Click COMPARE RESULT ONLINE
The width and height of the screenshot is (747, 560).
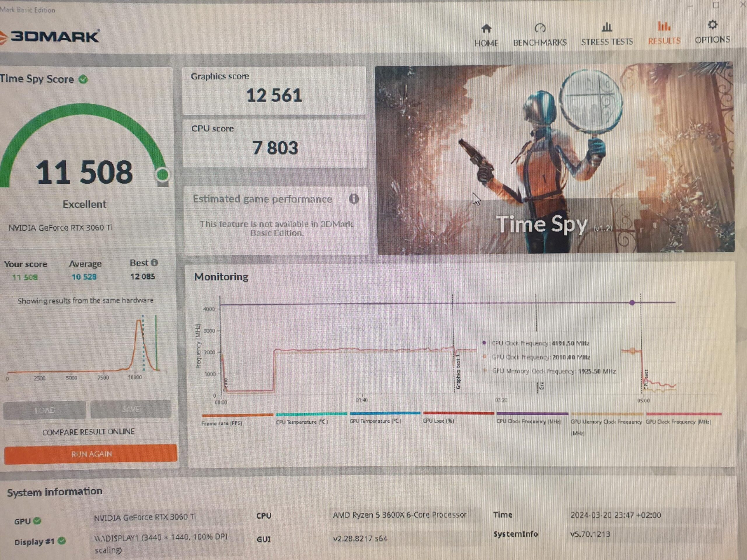coord(88,432)
